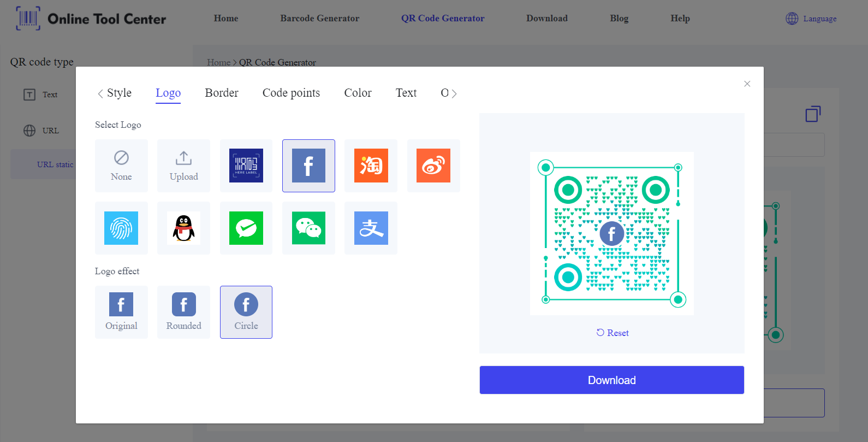This screenshot has height=442, width=868.
Task: Open the Code points tab
Action: [291, 93]
